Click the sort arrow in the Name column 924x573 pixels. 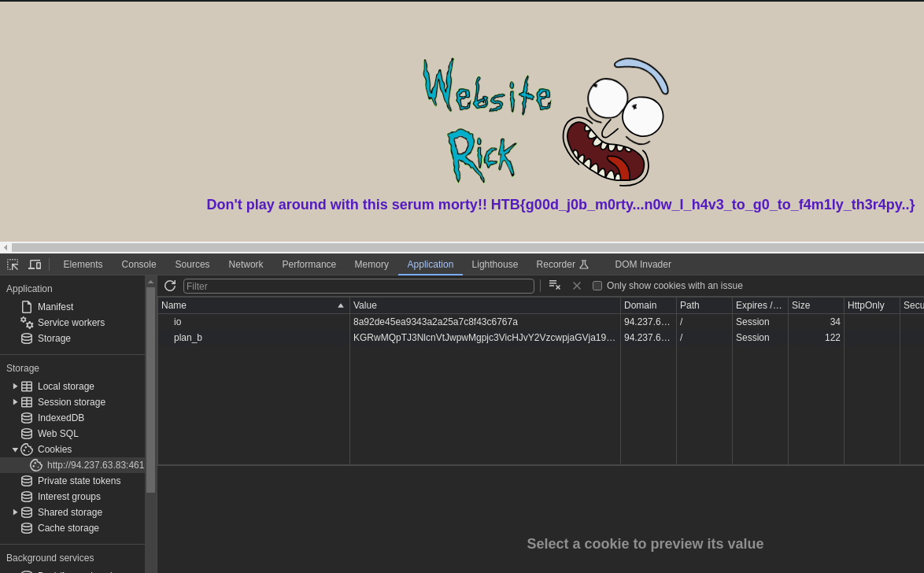coord(341,305)
